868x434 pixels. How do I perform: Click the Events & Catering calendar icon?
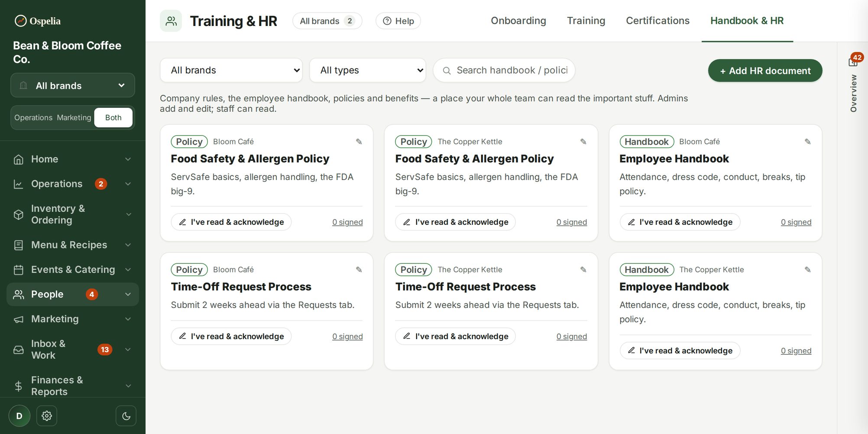(x=19, y=270)
